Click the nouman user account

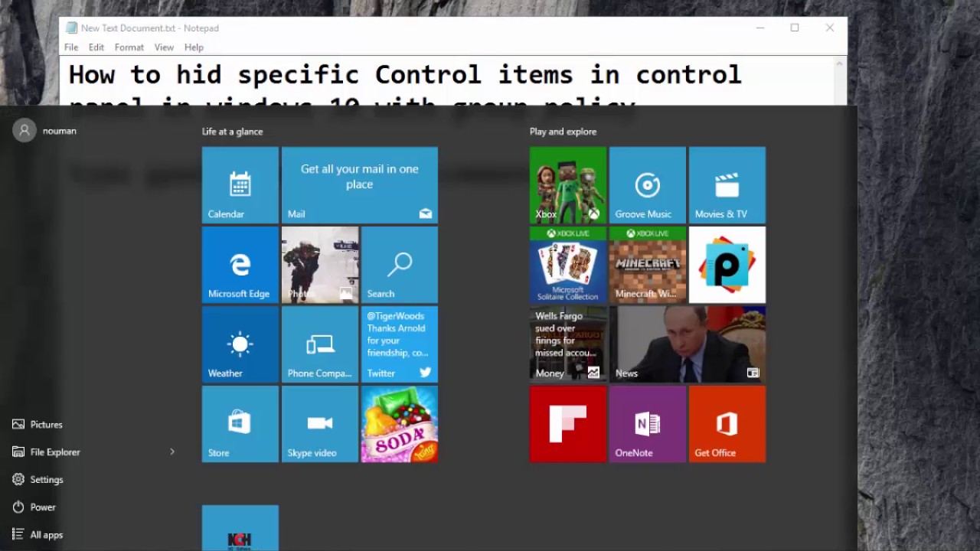pyautogui.click(x=44, y=131)
